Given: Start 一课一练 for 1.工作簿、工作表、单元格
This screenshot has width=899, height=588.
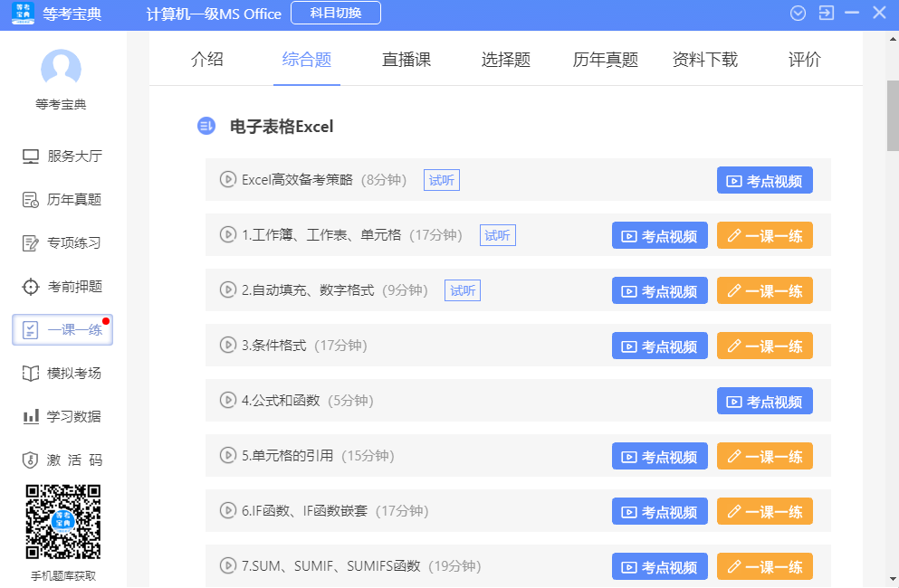Looking at the screenshot, I should pos(764,235).
